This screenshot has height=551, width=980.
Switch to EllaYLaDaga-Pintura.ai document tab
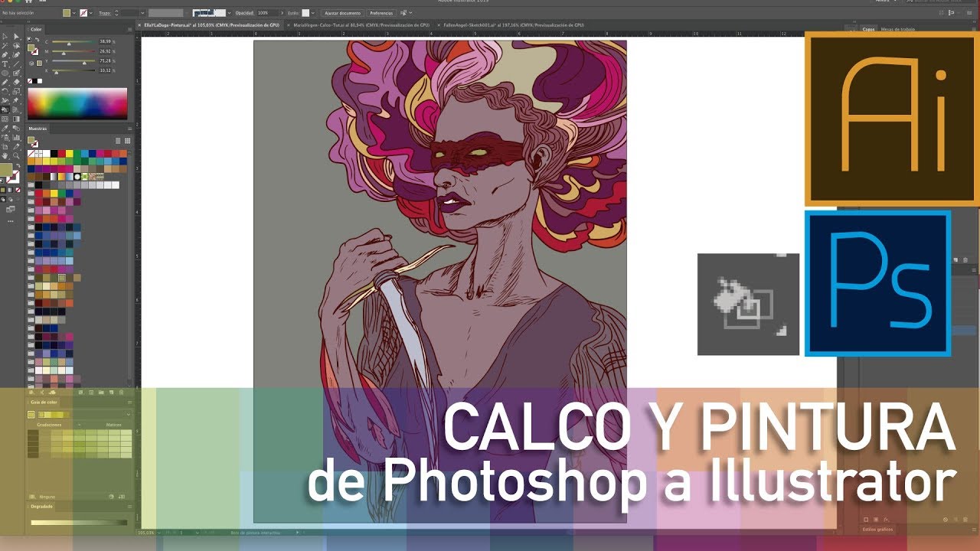click(213, 25)
